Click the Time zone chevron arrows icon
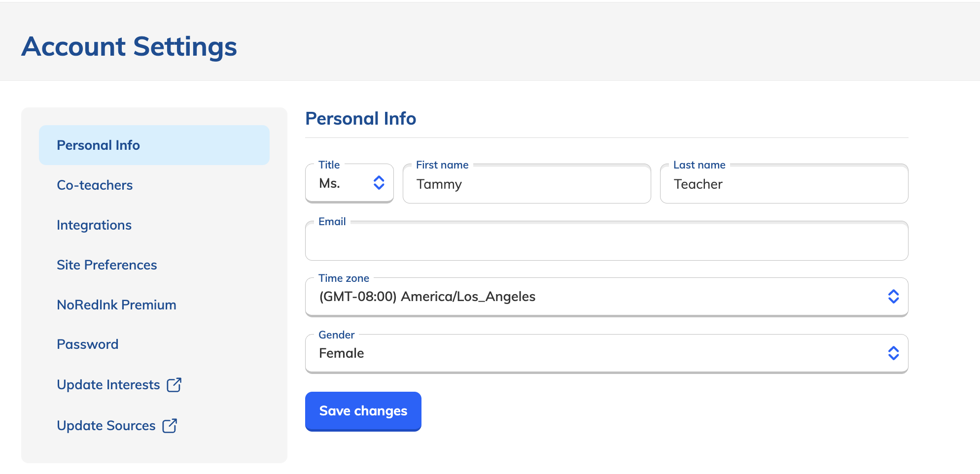The height and width of the screenshot is (474, 980). [893, 296]
